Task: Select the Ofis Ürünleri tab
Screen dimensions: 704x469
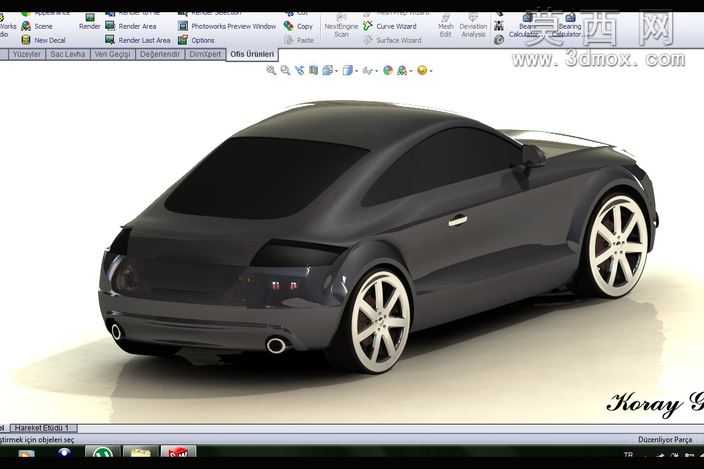Action: [x=252, y=54]
